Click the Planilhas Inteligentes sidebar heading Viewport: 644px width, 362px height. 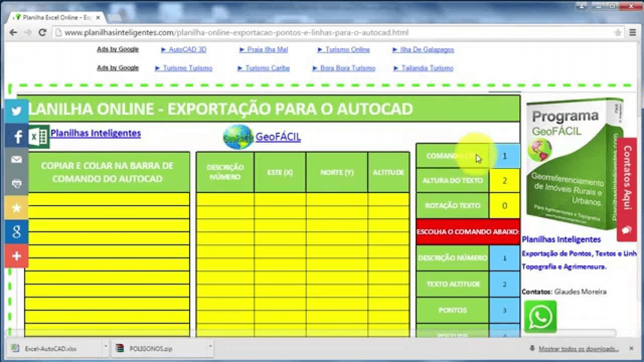pyautogui.click(x=561, y=239)
